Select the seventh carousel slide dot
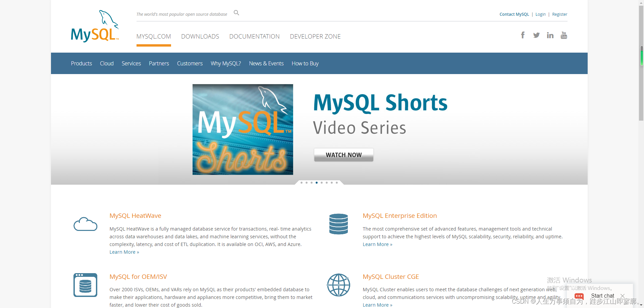The width and height of the screenshot is (644, 308). (x=332, y=183)
